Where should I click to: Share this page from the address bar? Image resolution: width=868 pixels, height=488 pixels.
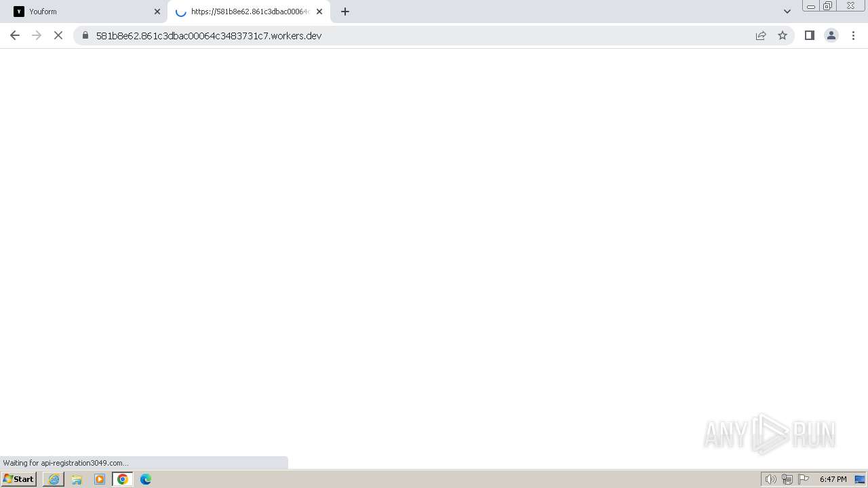pyautogui.click(x=761, y=35)
